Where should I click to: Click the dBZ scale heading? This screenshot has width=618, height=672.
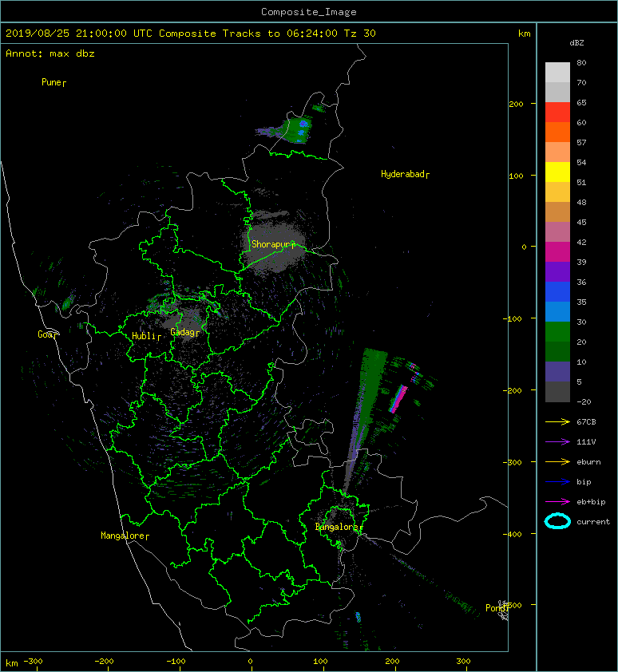click(x=576, y=43)
